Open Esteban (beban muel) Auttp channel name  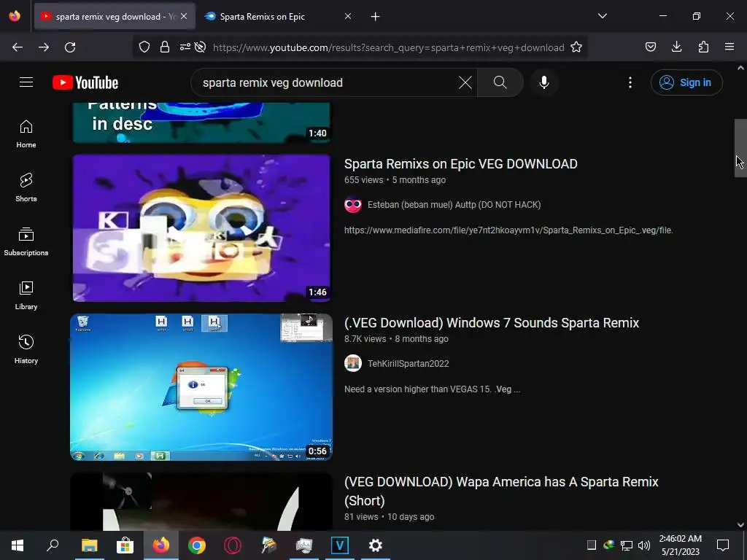click(x=454, y=205)
